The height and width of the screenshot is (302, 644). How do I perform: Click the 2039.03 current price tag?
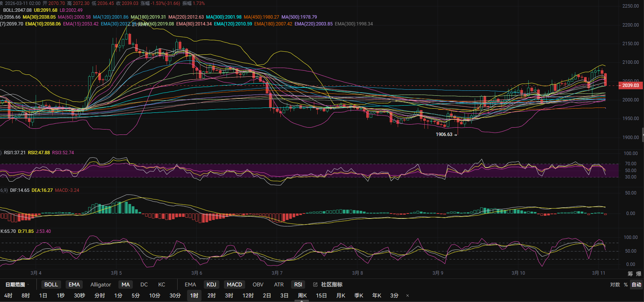coord(630,85)
